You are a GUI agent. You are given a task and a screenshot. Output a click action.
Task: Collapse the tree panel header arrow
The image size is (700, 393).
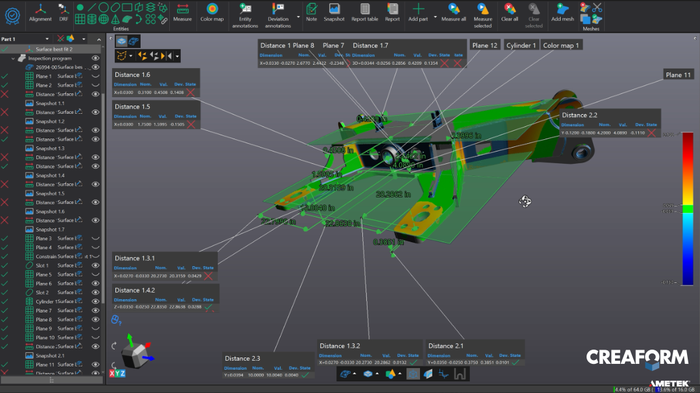click(99, 39)
